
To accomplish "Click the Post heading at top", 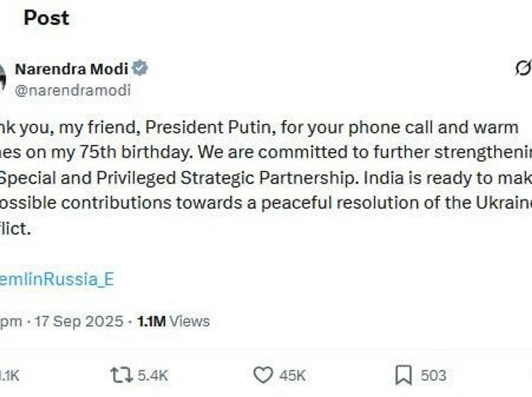I will [46, 18].
